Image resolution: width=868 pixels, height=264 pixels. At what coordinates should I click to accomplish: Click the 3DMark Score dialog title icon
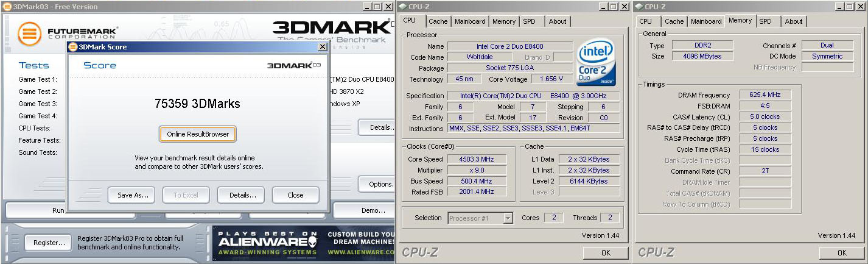[73, 46]
